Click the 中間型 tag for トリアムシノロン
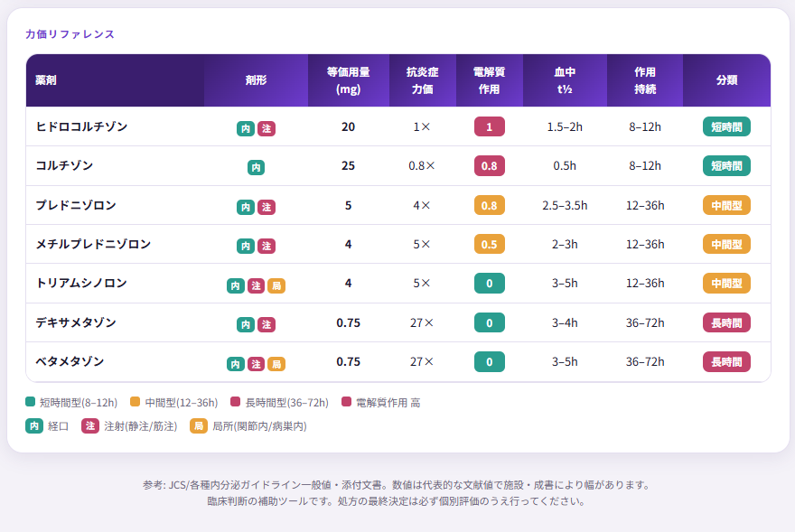 726,284
